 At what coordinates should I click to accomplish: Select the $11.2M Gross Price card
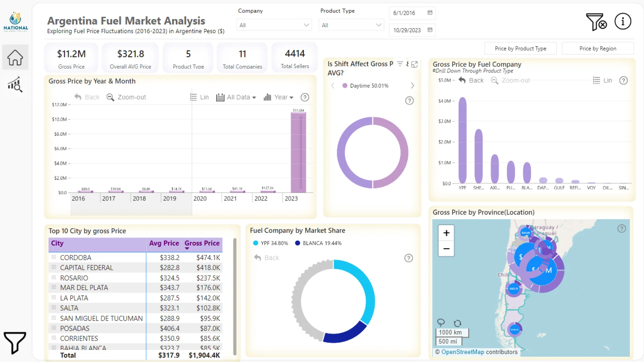coord(71,58)
